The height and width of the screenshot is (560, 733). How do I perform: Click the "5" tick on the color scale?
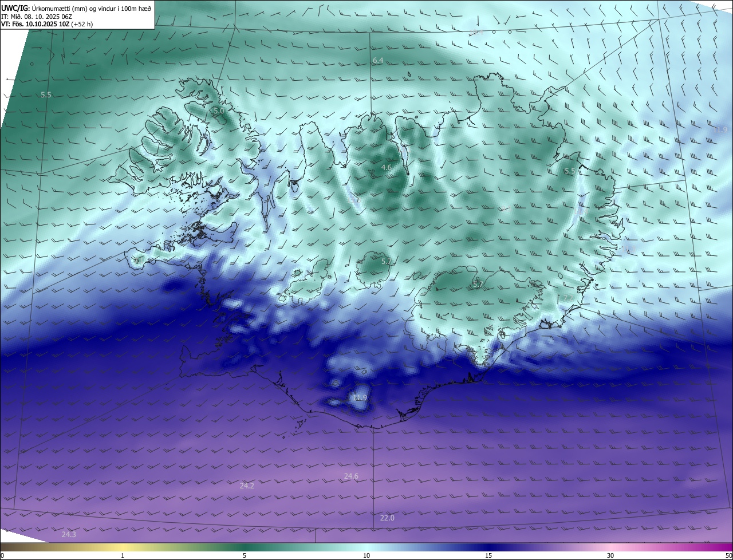245,555
